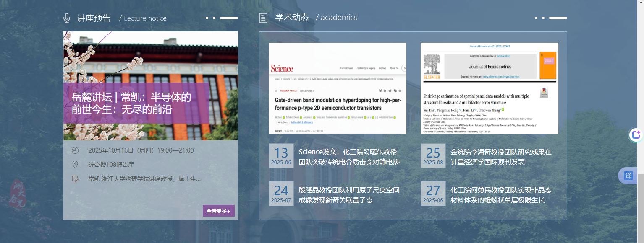
Task: Click the speaker note icon beside 常凯
Action: [x=75, y=179]
